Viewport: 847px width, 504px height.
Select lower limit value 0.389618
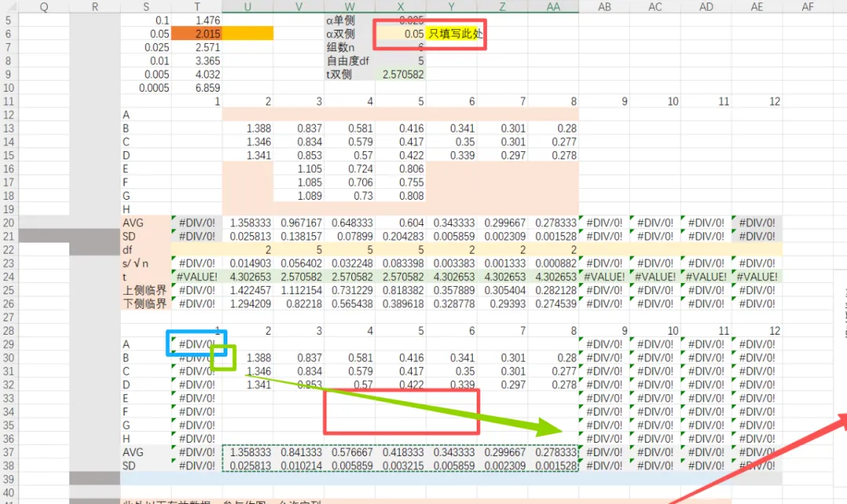point(400,304)
